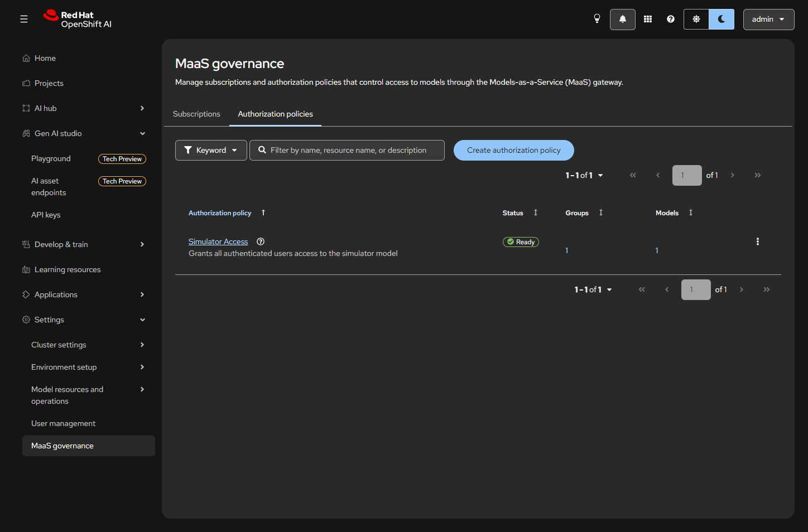This screenshot has height=532, width=808.
Task: Expand Cluster settings submenu
Action: click(x=89, y=345)
